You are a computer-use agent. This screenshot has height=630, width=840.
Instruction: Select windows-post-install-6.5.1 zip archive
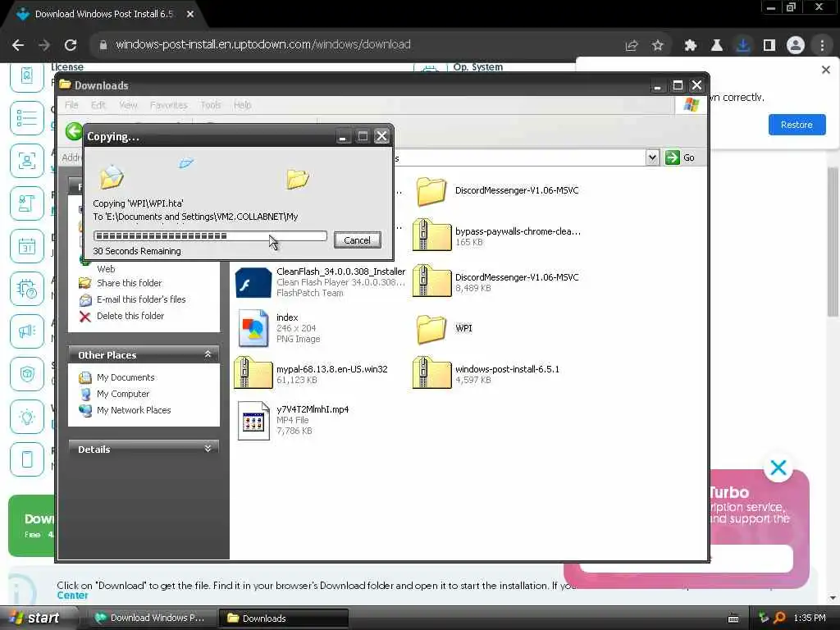pos(486,373)
